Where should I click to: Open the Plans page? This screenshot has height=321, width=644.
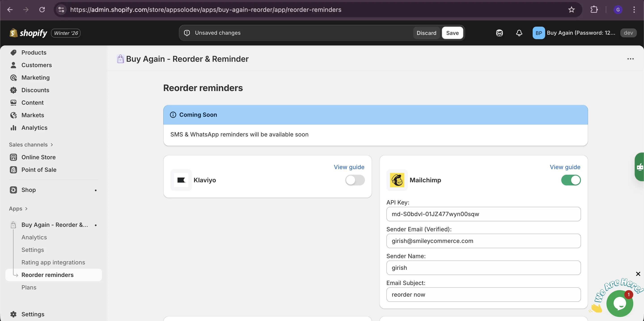[29, 287]
